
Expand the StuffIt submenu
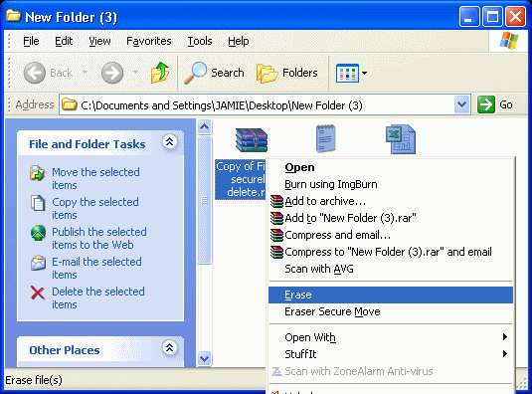[x=391, y=354]
